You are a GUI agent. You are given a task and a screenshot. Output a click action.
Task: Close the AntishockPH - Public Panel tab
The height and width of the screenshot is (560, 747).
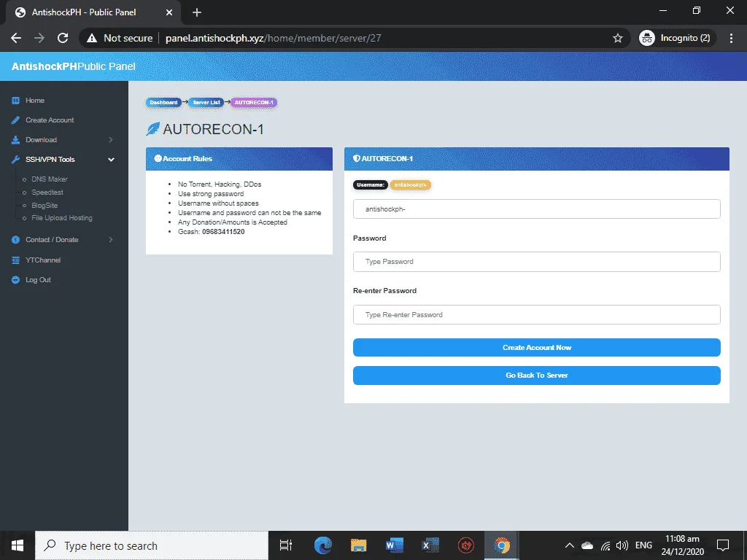[169, 12]
